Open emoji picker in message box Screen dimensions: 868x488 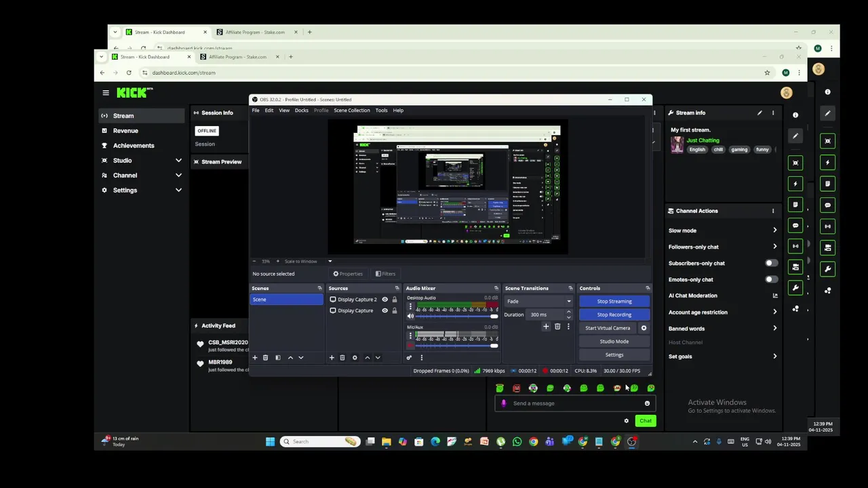tap(647, 403)
